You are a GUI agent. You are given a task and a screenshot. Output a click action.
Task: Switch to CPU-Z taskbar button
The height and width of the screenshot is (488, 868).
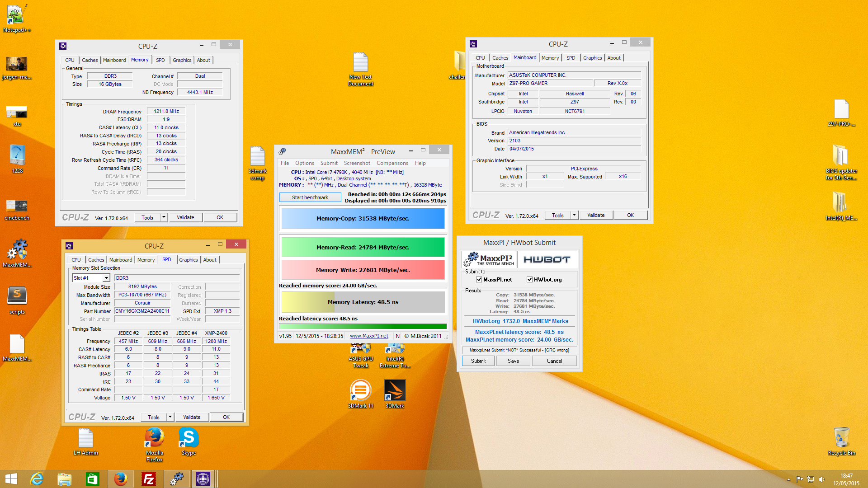tap(203, 479)
